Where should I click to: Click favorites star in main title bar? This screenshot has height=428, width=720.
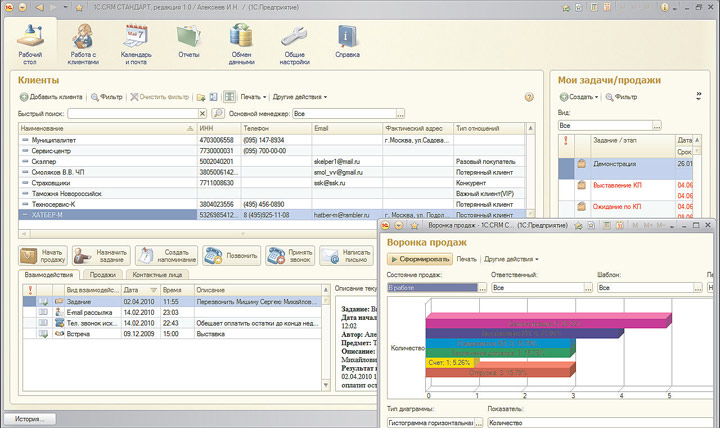coord(79,8)
